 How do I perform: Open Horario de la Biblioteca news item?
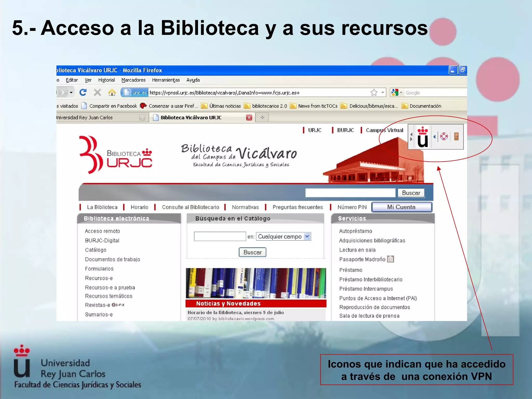[236, 312]
